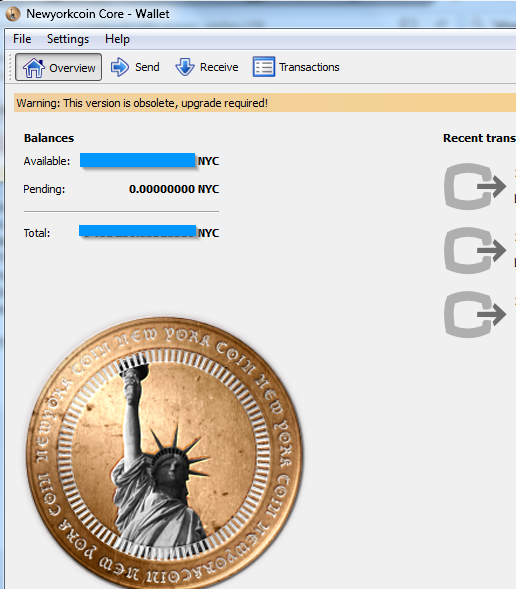Click the Send arrow icon

click(120, 67)
